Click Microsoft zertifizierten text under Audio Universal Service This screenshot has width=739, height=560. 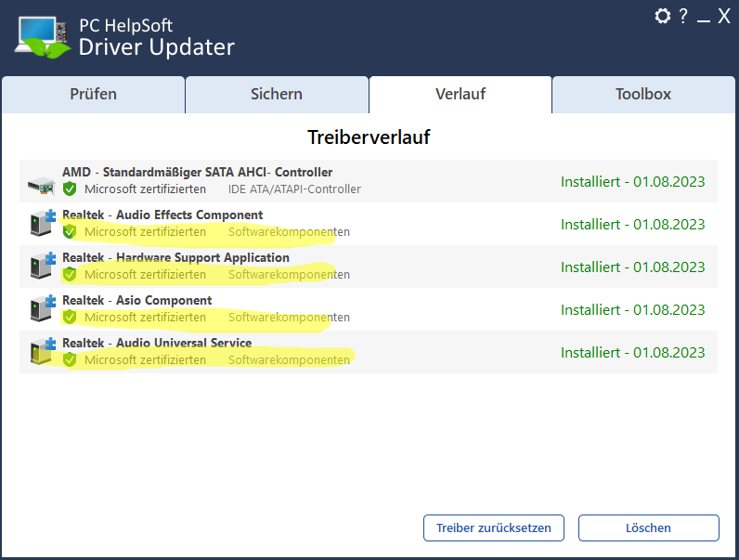145,359
